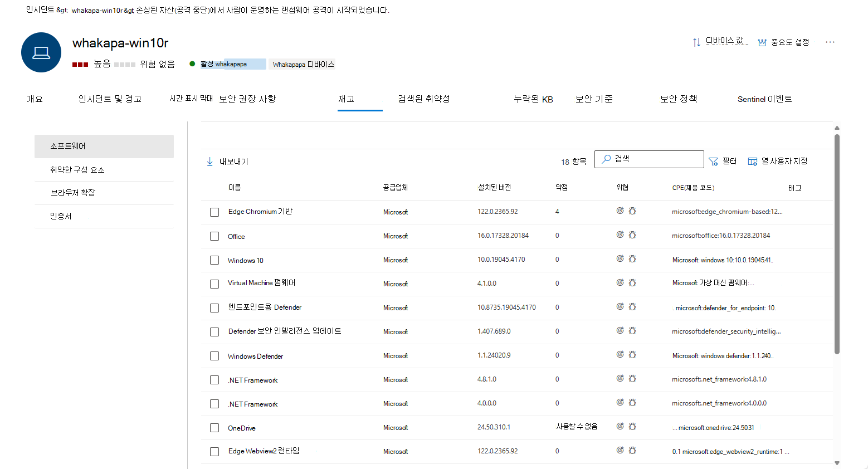Check the Edge Chromium row checkbox
This screenshot has height=469, width=868.
coord(214,212)
